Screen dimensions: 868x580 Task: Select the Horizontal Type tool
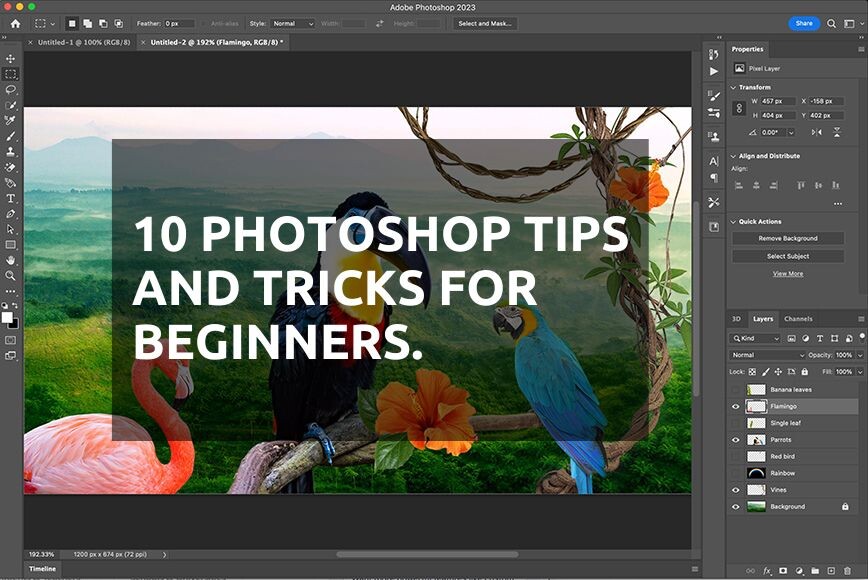click(11, 199)
